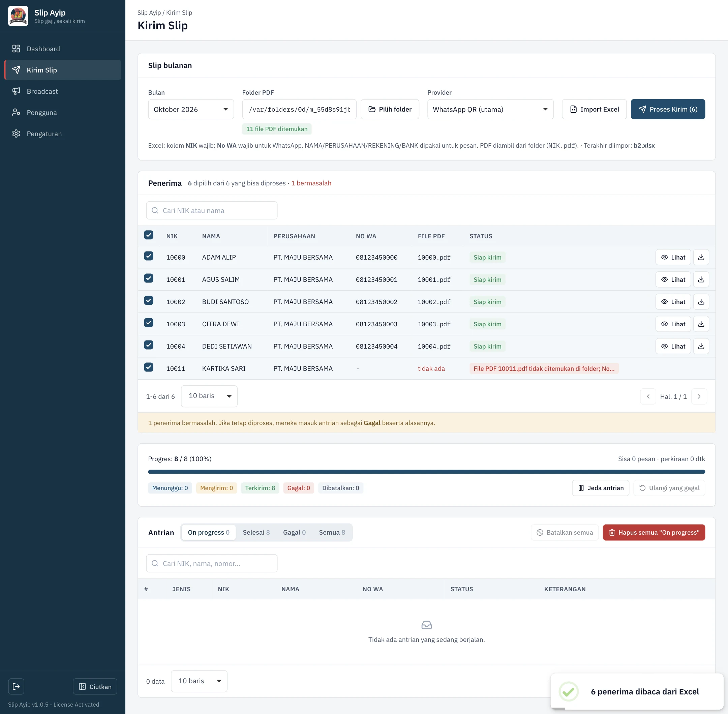This screenshot has height=714, width=728.
Task: Click the Slip Ayip logo icon
Action: pyautogui.click(x=18, y=16)
